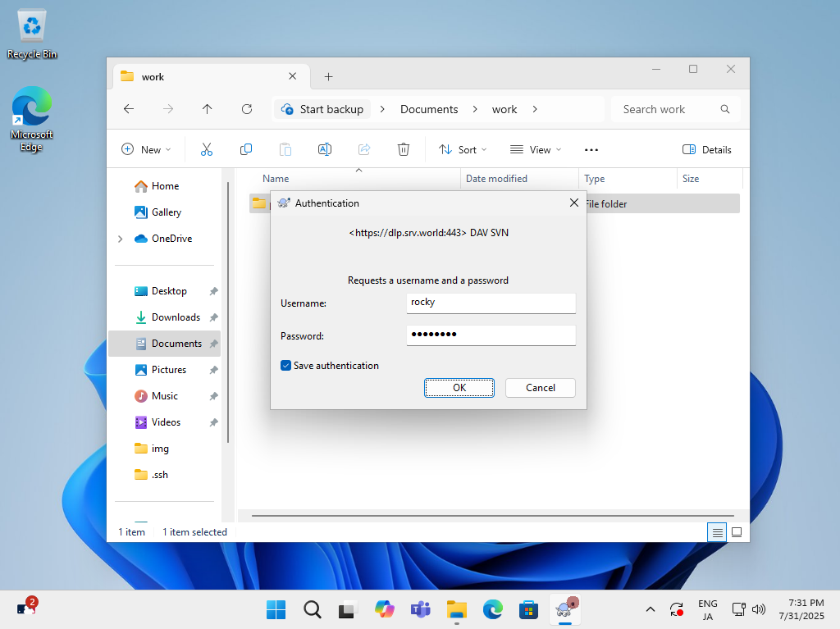This screenshot has width=840, height=629.
Task: Select the Copy icon in toolbar
Action: 246,149
